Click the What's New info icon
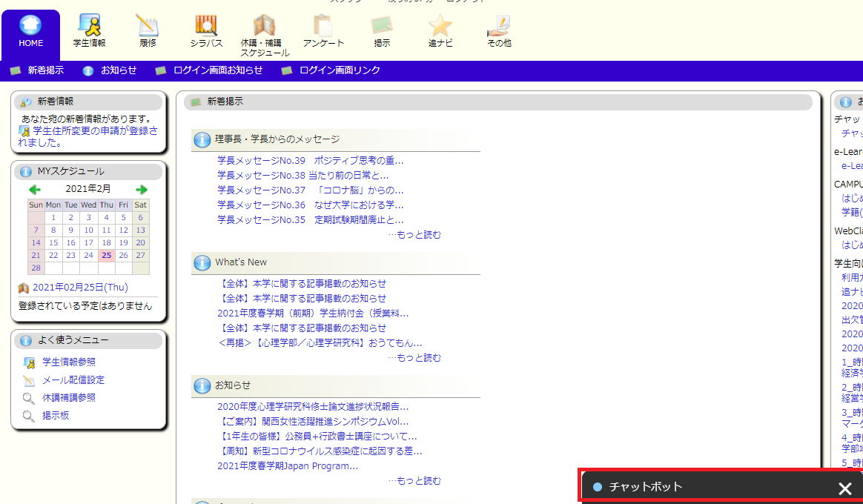The height and width of the screenshot is (504, 863). click(202, 262)
